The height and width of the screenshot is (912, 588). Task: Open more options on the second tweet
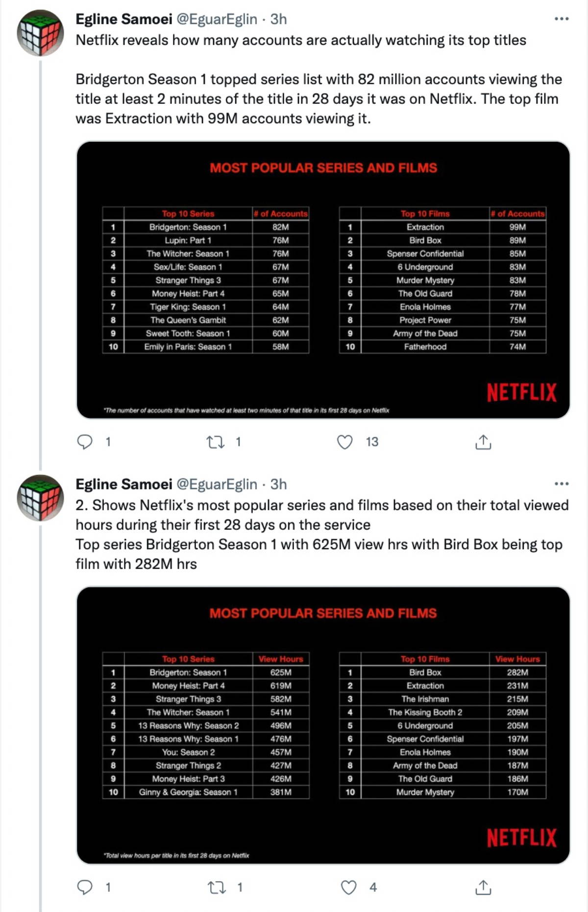561,484
